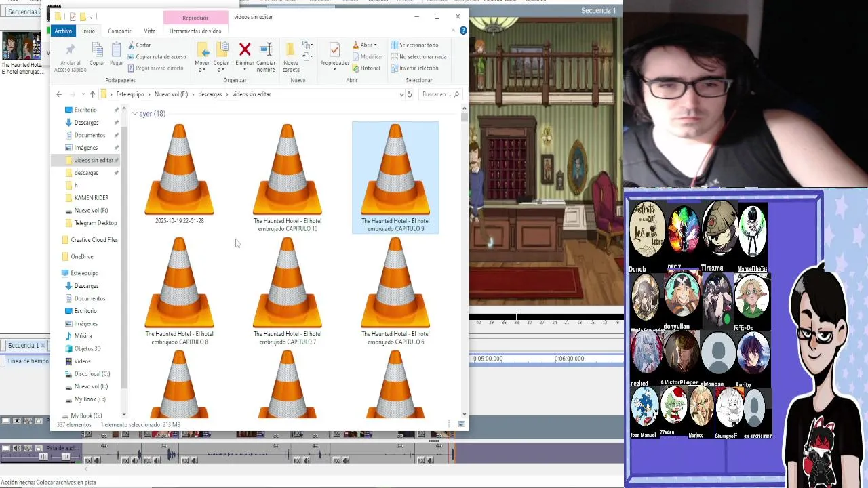
Task: Click the Nueva carpeta icon
Action: point(290,49)
